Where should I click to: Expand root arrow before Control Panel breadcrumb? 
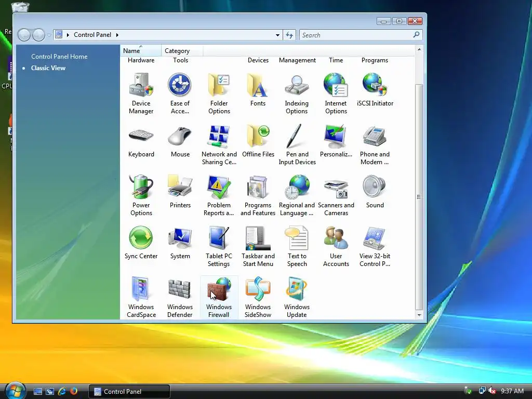tap(68, 35)
